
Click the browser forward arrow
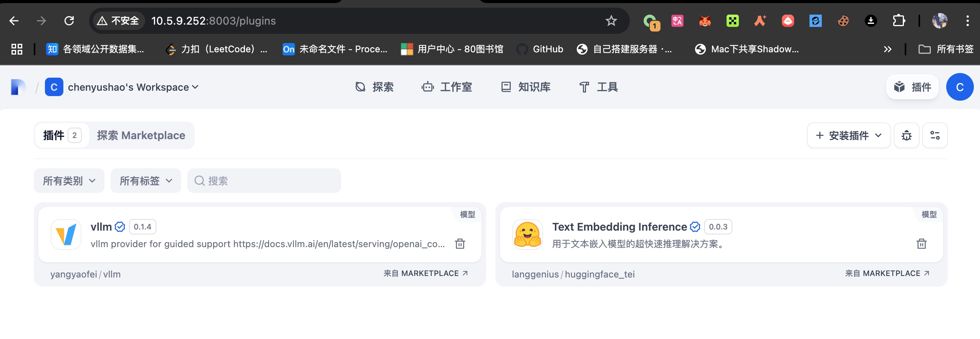[41, 21]
